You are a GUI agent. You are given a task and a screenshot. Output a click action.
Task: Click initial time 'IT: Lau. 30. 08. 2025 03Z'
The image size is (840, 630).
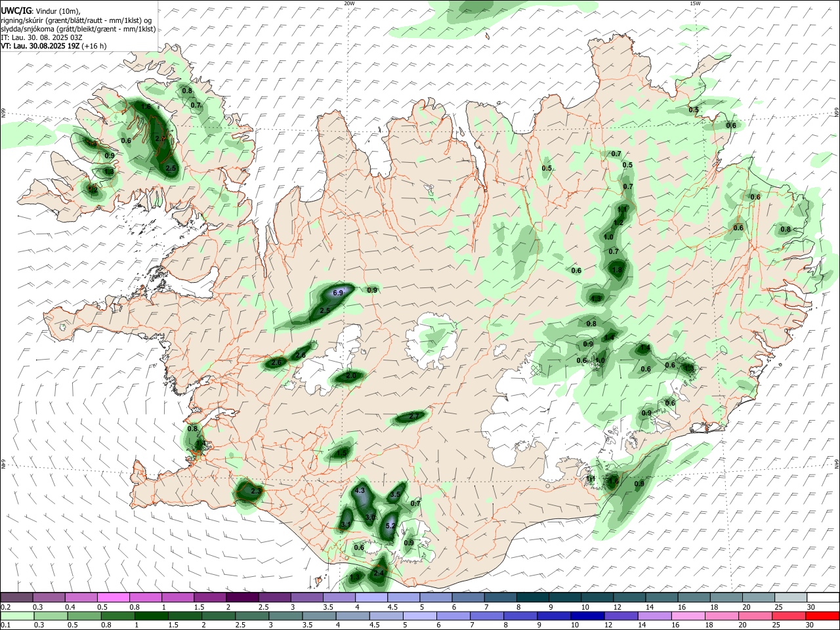point(41,37)
